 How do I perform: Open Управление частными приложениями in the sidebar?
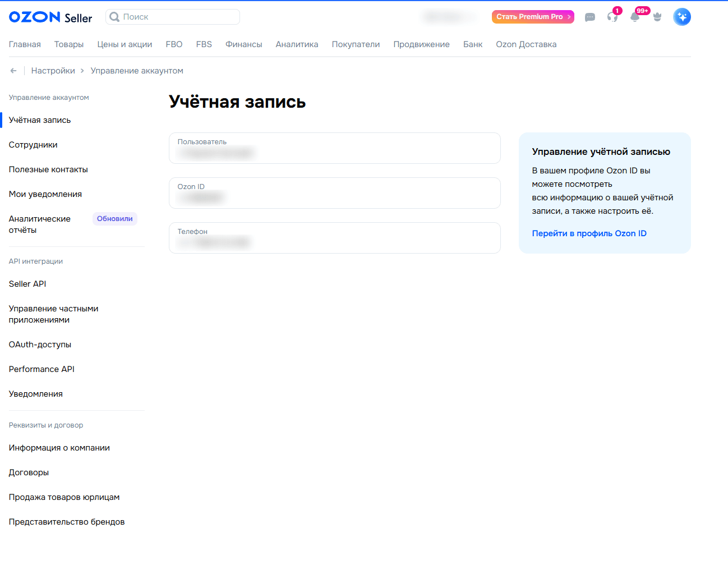[x=54, y=314]
